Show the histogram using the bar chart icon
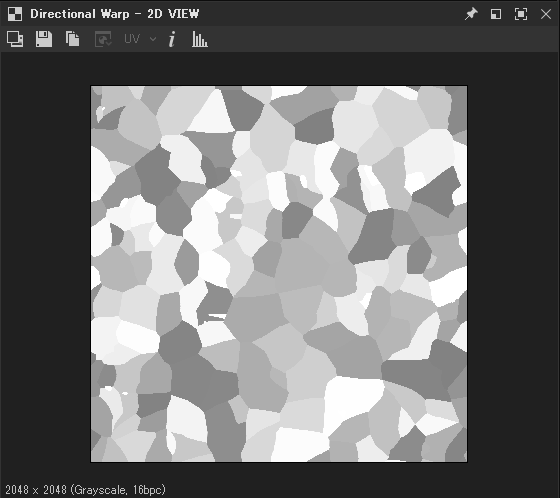560x498 pixels. pyautogui.click(x=200, y=39)
